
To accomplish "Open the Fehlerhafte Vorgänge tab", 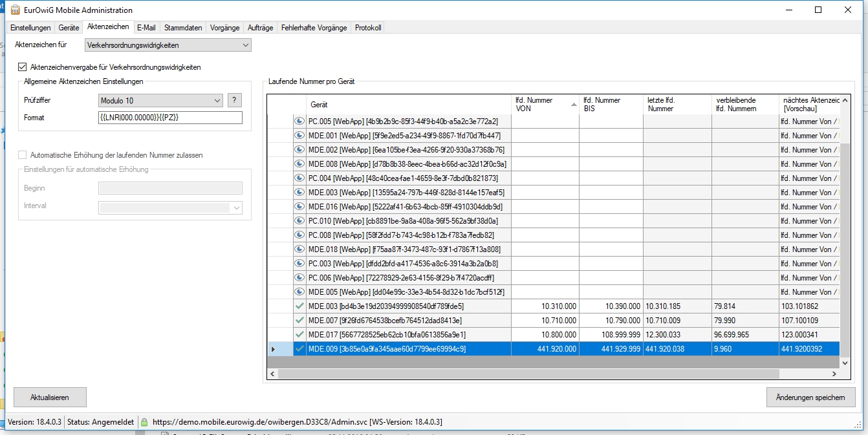I will point(314,28).
